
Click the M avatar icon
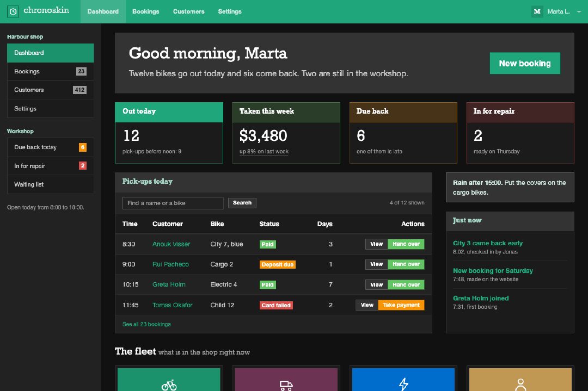point(537,11)
